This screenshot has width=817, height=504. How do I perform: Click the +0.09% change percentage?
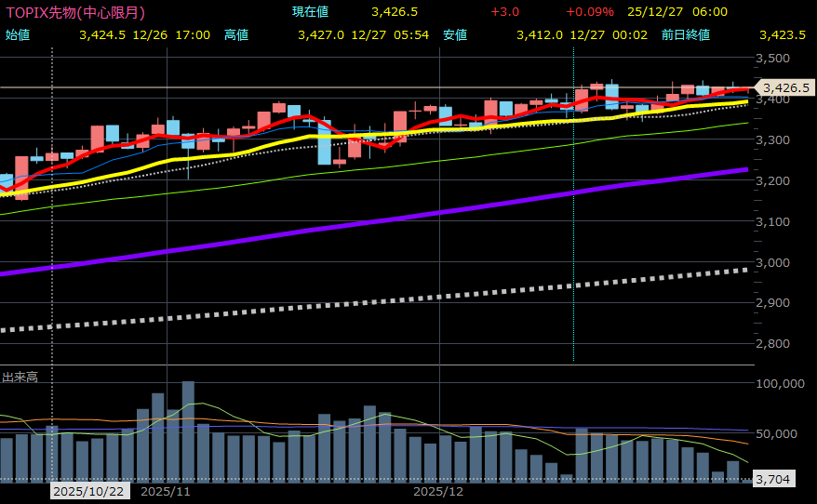[x=589, y=12]
